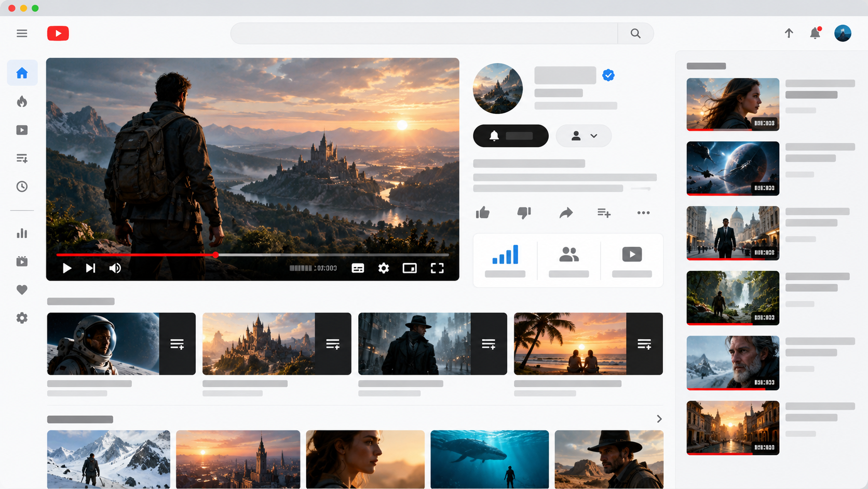Click the search magnifier button

(635, 33)
